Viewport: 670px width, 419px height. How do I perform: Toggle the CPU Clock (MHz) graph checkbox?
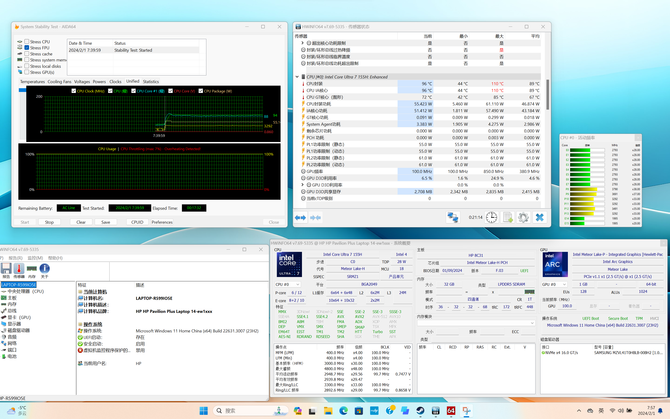pos(73,91)
